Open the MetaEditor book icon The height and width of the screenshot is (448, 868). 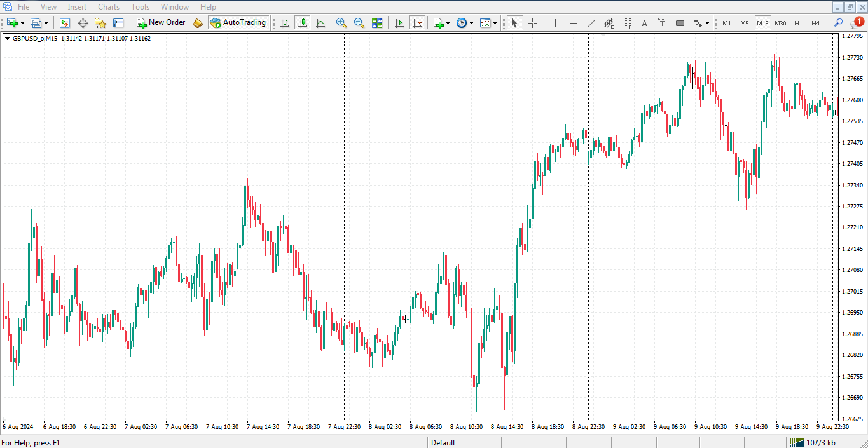pos(198,23)
